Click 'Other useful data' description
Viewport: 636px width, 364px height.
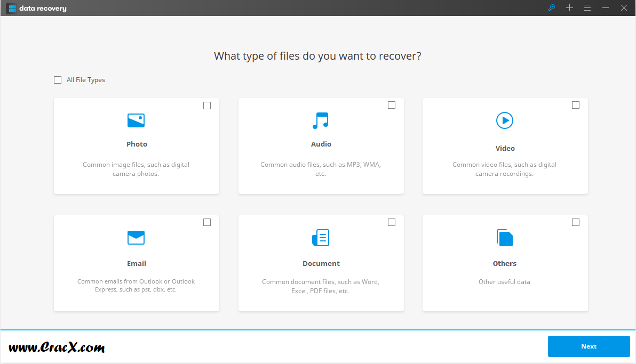(504, 282)
